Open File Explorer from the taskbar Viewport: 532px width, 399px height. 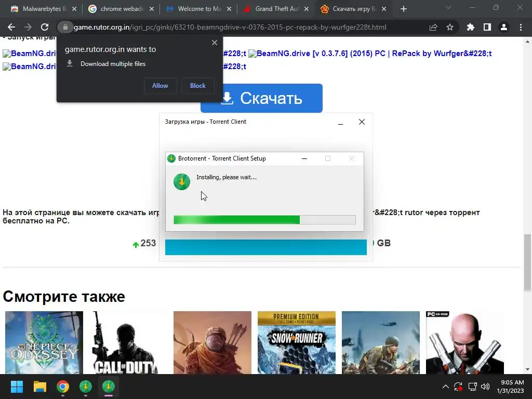[x=39, y=387]
